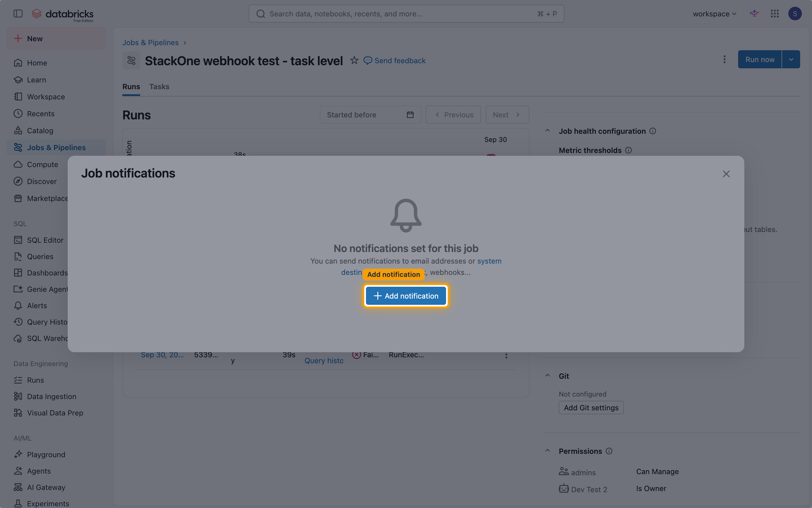
Task: Open the apps grid icon
Action: click(x=775, y=14)
